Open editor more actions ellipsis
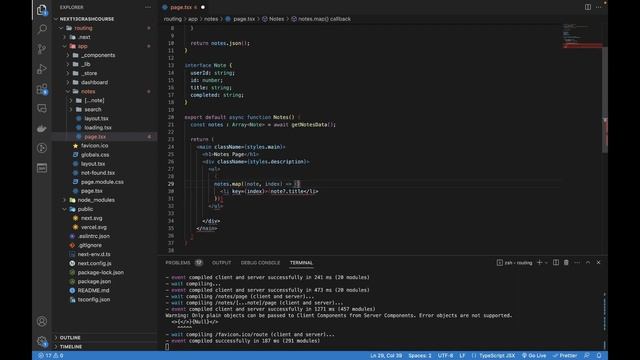This screenshot has height=360, width=640. [x=598, y=7]
